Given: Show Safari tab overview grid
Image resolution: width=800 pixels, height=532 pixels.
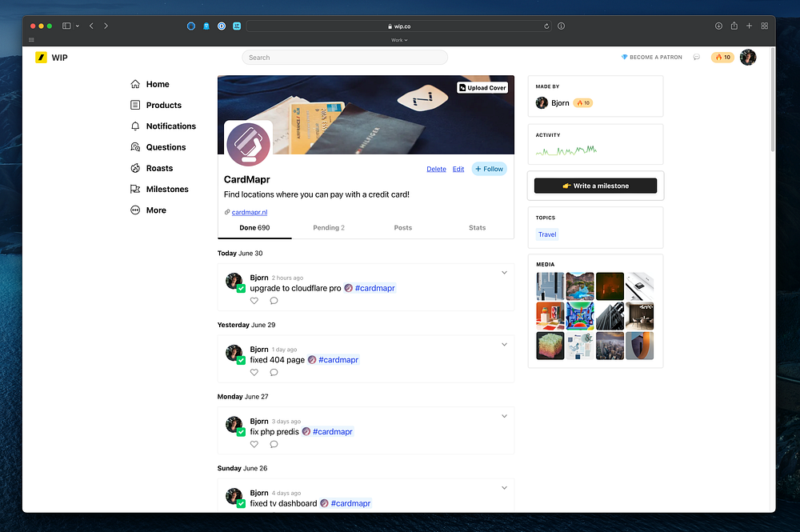Looking at the screenshot, I should pos(764,26).
